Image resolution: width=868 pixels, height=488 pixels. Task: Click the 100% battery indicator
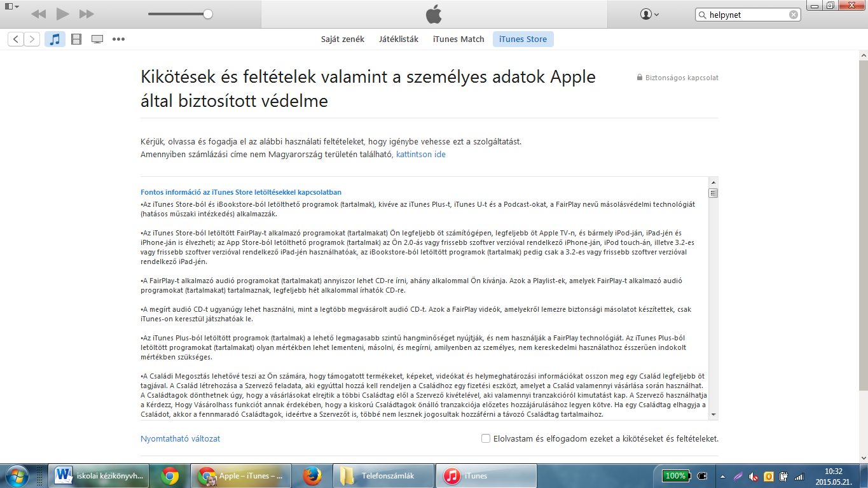(675, 475)
